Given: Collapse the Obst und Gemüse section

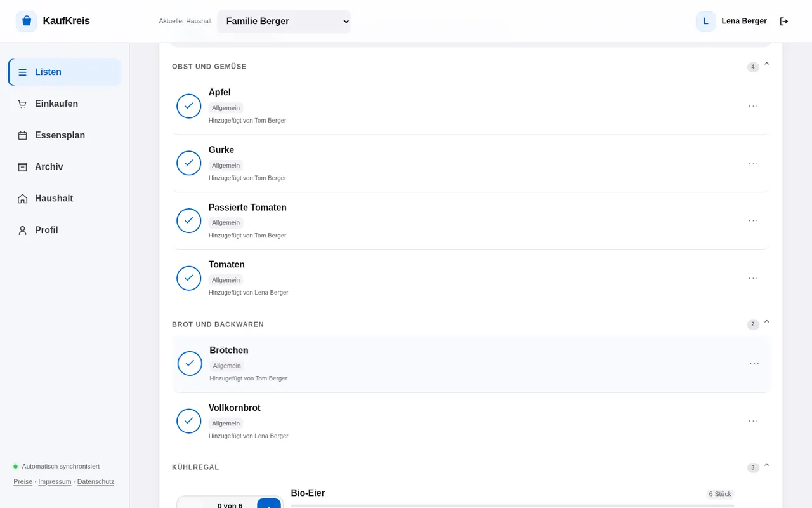Looking at the screenshot, I should 766,64.
